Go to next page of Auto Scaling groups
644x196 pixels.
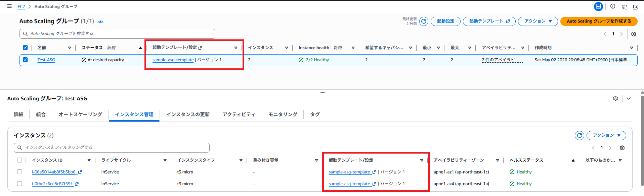[621, 34]
